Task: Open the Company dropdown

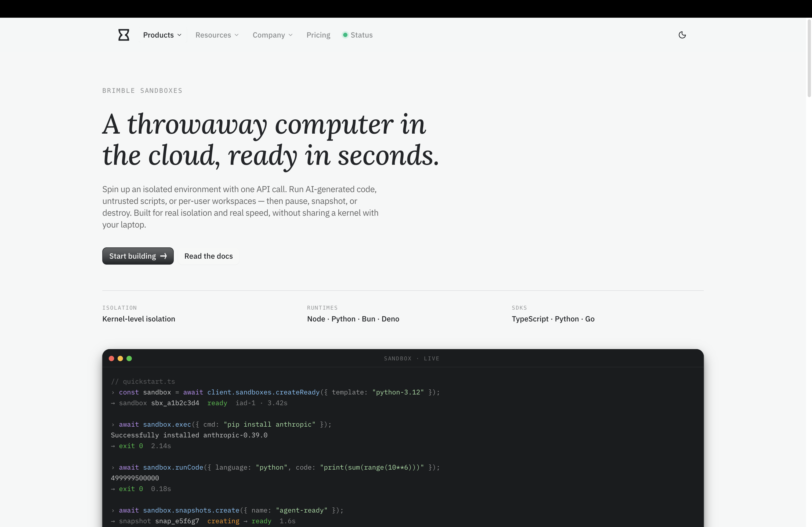Action: pyautogui.click(x=273, y=35)
